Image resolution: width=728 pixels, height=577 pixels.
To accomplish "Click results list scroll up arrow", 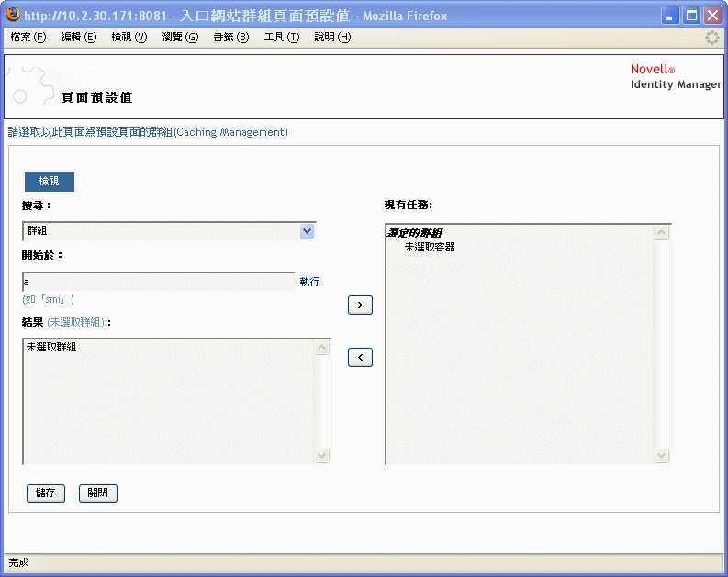I will pyautogui.click(x=321, y=348).
